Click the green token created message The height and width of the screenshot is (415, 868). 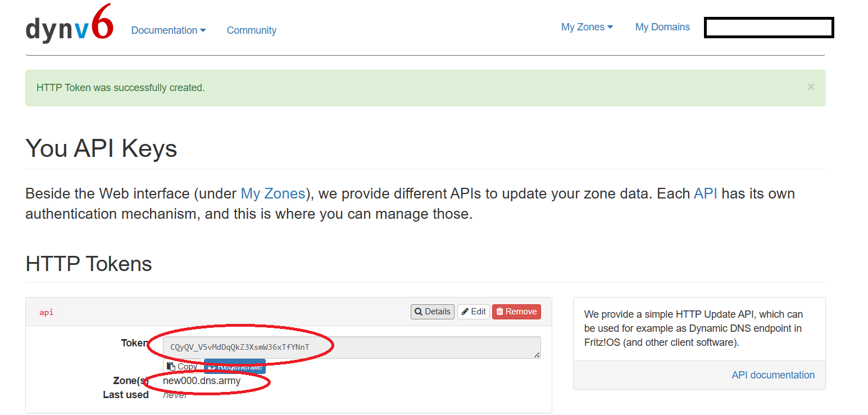(x=120, y=88)
